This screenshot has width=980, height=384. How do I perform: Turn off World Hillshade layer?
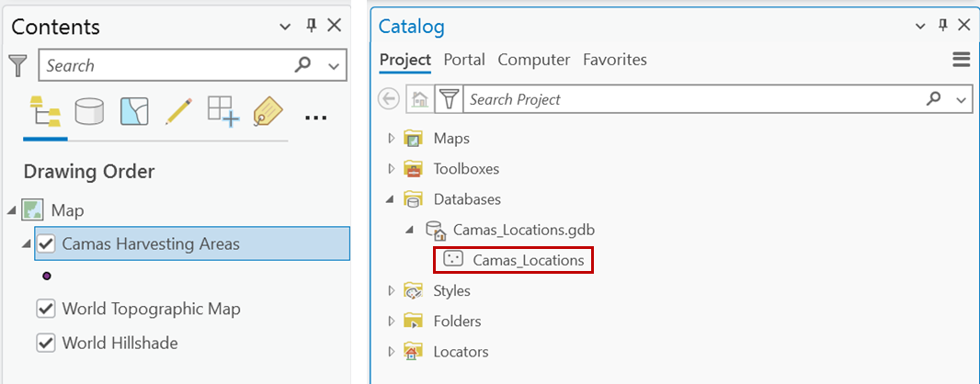[x=46, y=343]
